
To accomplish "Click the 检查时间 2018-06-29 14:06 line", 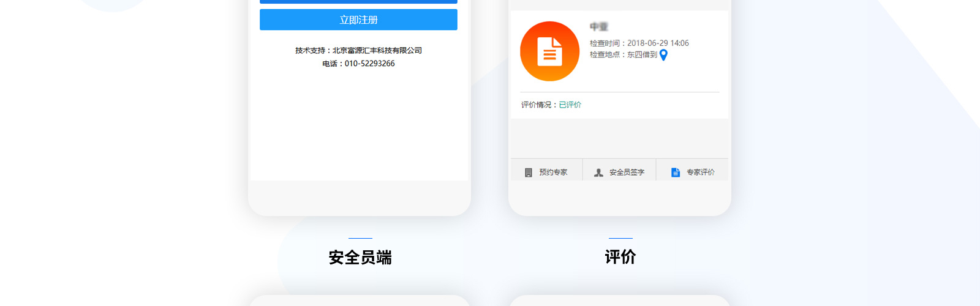I will pyautogui.click(x=639, y=43).
